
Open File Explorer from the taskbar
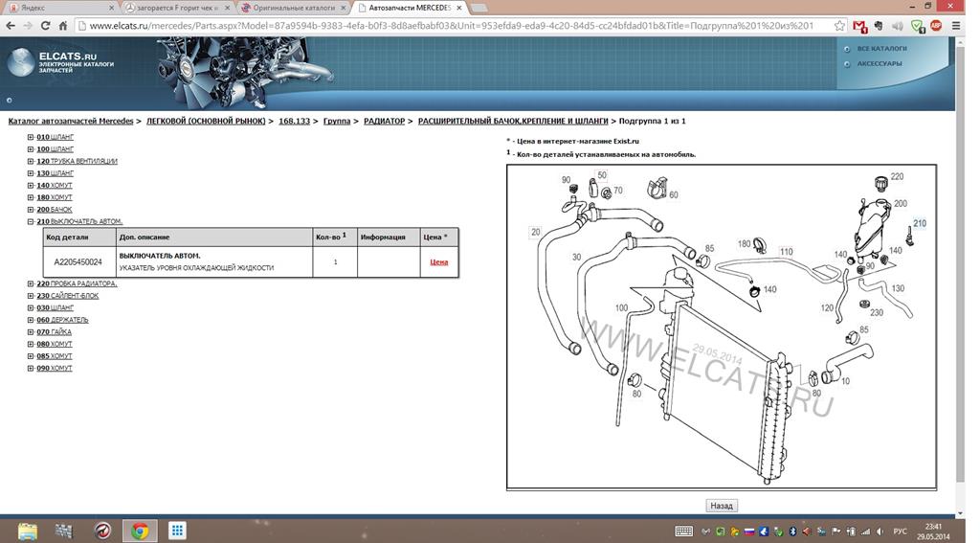point(28,531)
